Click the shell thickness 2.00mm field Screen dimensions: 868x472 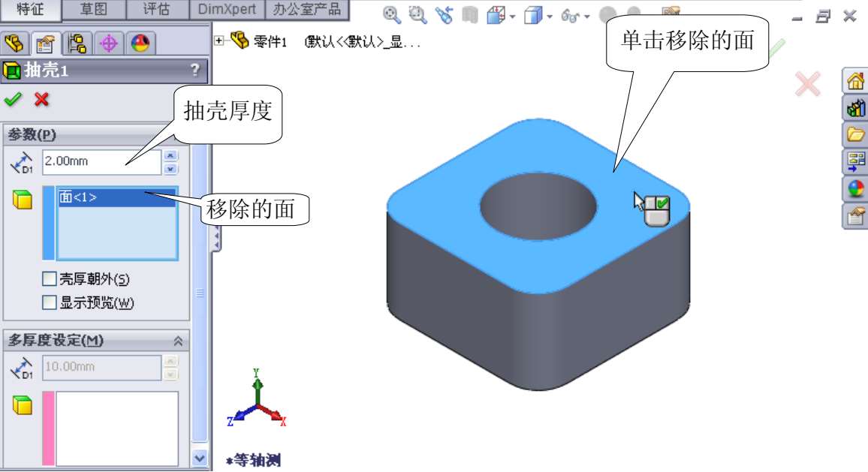[100, 161]
